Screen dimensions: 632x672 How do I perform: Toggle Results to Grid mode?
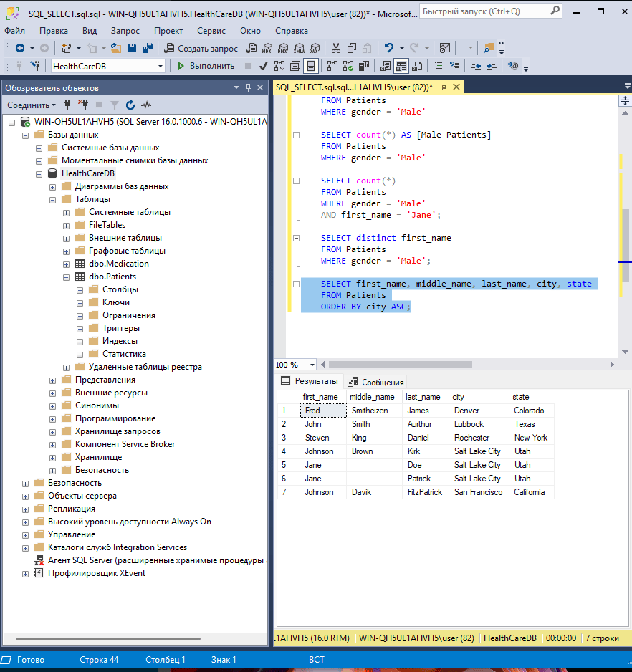click(401, 66)
